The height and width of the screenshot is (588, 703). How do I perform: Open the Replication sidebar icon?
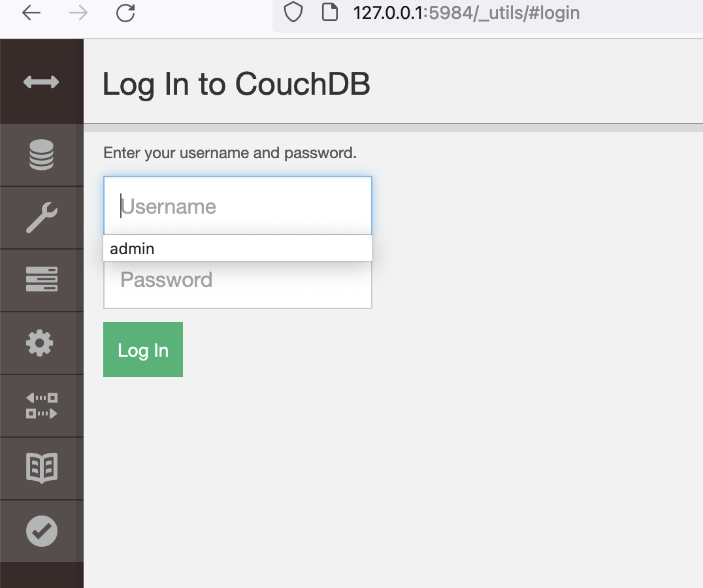(x=41, y=405)
